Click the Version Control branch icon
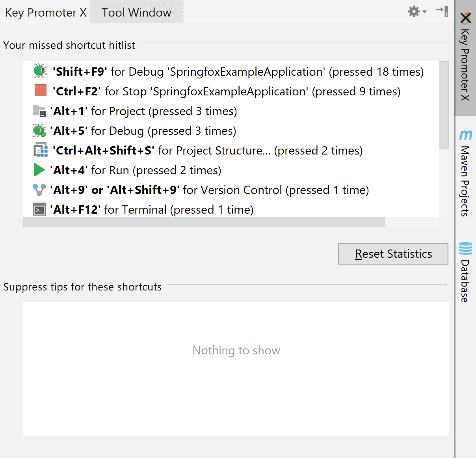The image size is (476, 458). point(39,190)
